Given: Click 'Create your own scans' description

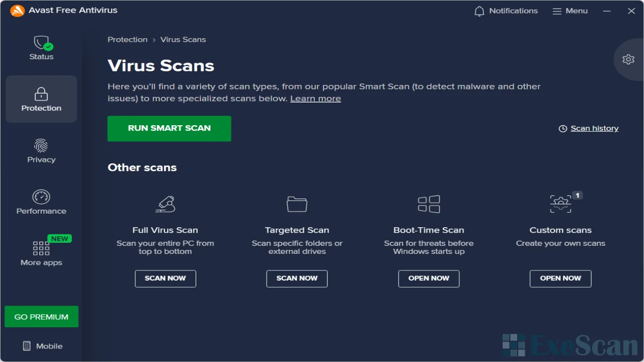Looking at the screenshot, I should (x=560, y=243).
